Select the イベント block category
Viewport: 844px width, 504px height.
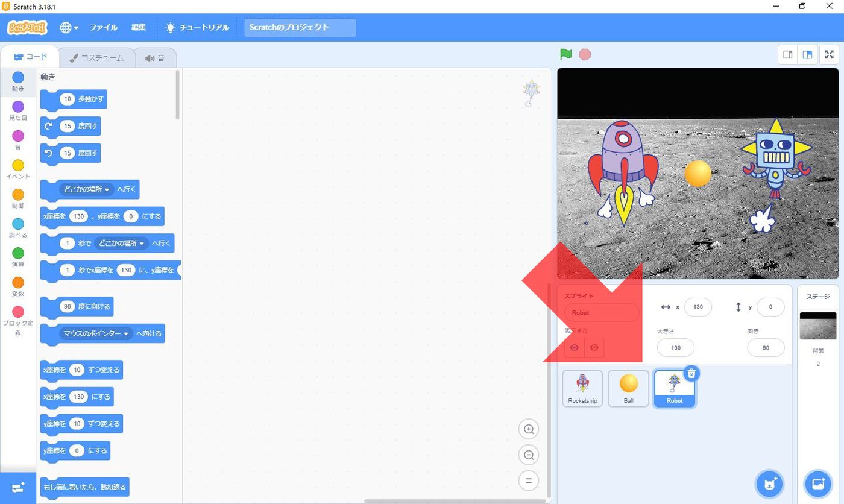click(x=18, y=169)
